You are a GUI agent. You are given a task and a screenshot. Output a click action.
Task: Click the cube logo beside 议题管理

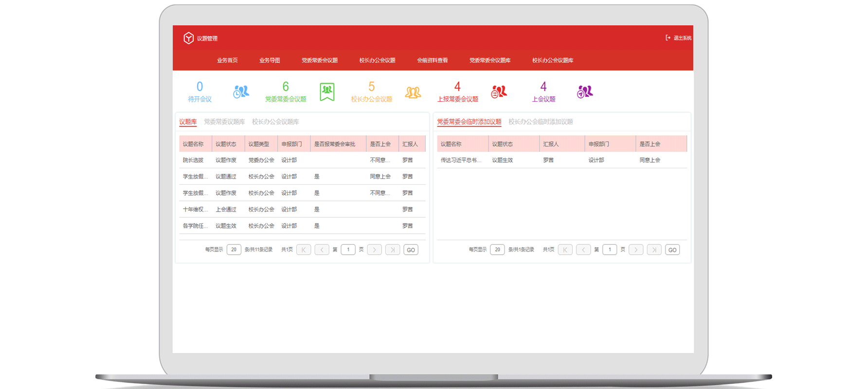pos(188,38)
